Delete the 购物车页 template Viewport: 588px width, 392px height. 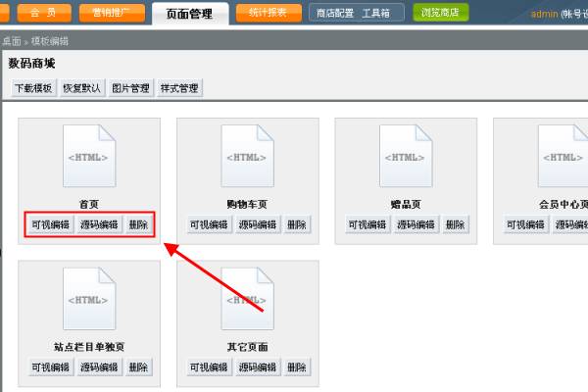click(x=297, y=224)
